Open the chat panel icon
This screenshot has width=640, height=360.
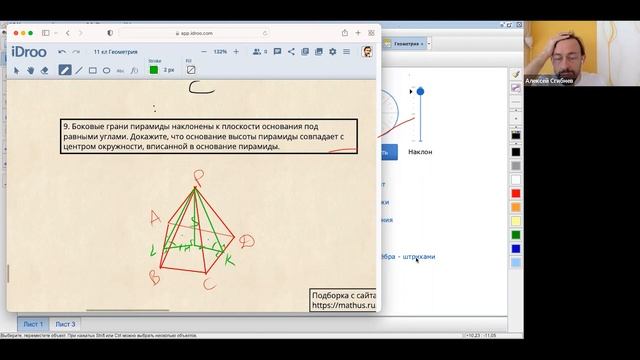coord(278,51)
